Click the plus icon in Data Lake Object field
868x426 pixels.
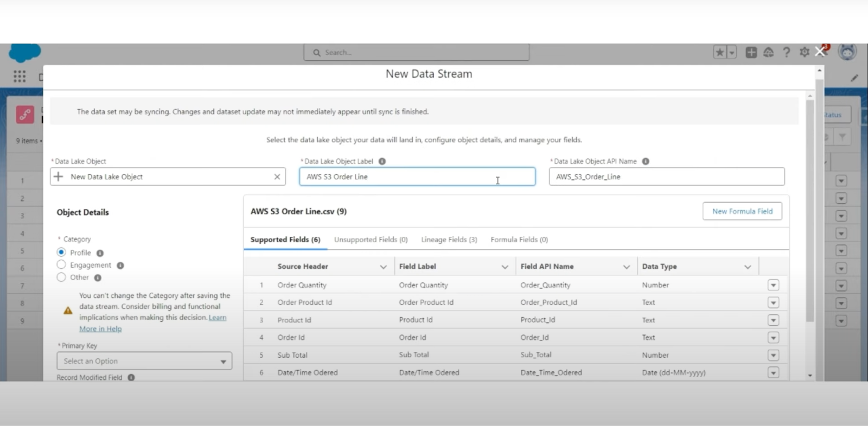coord(59,177)
